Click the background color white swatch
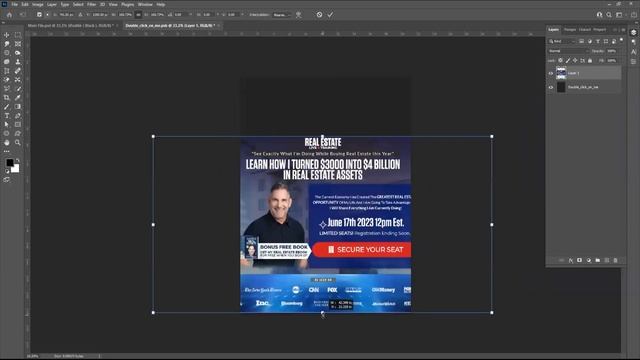 click(16, 169)
